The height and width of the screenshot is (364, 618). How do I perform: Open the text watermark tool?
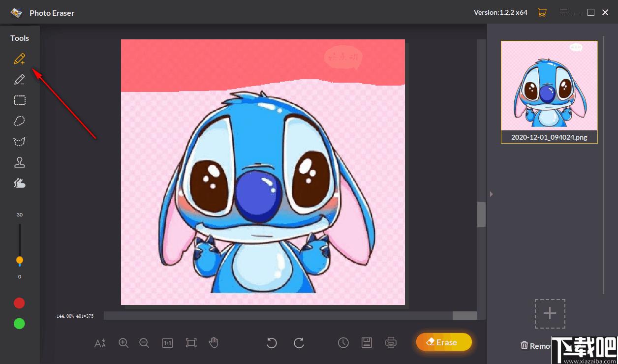click(100, 343)
